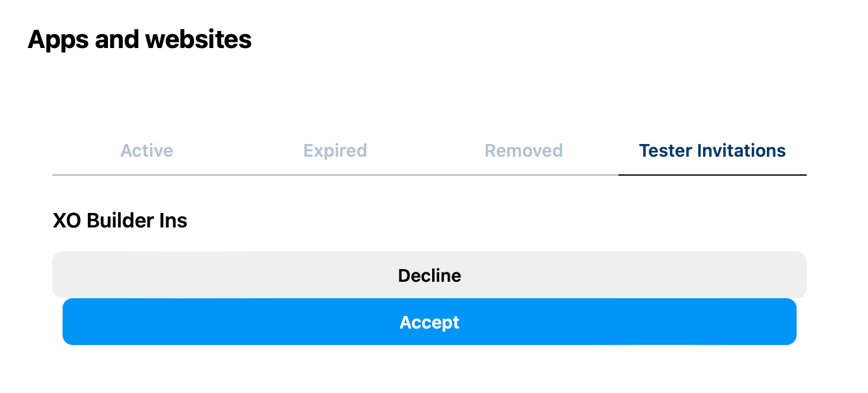Show active apps and websites
This screenshot has height=393, width=868.
[x=147, y=151]
